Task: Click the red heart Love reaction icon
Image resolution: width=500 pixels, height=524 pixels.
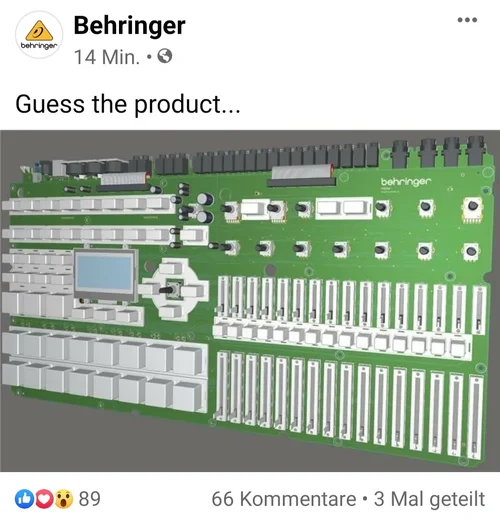Action: 44,499
